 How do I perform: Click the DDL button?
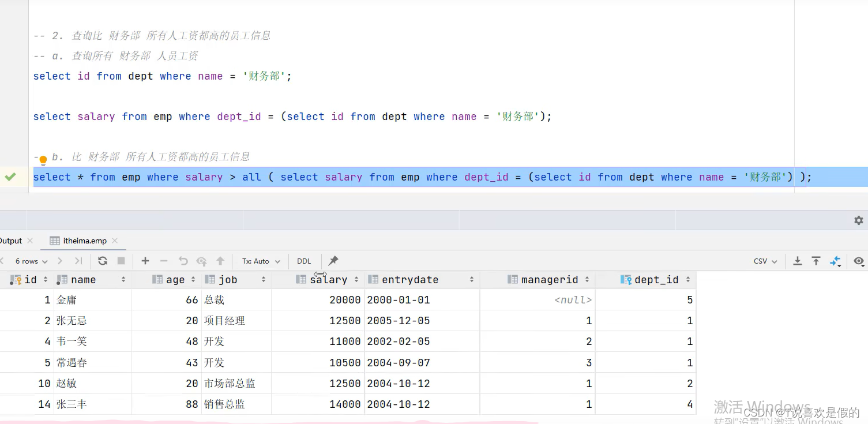[304, 261]
